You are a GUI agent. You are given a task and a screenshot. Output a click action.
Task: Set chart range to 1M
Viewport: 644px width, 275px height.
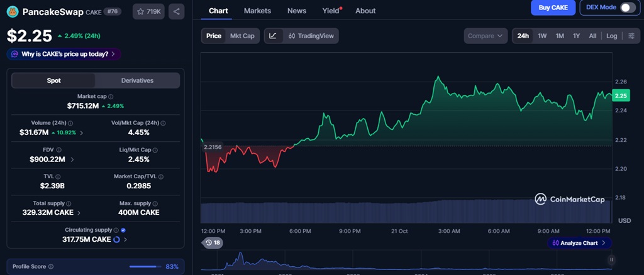pyautogui.click(x=559, y=36)
